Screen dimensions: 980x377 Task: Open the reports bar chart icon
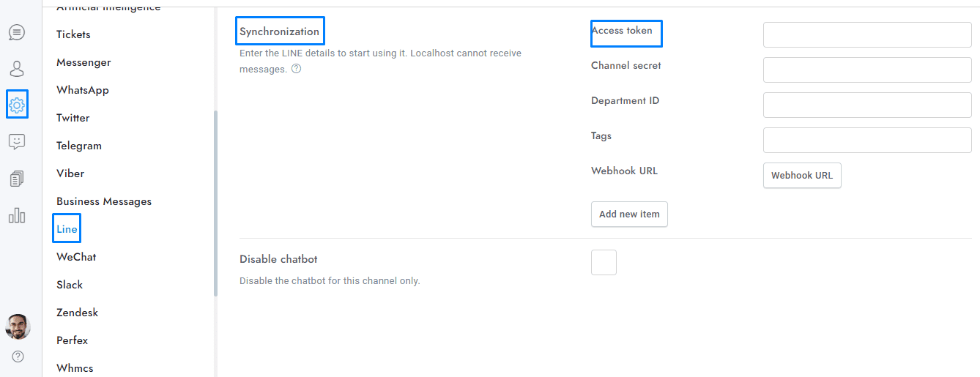[16, 215]
